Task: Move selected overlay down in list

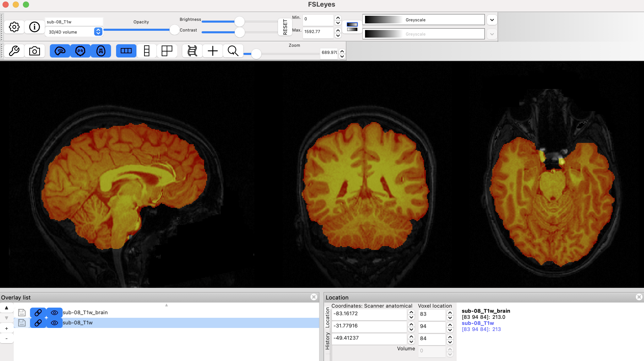Action: click(x=7, y=318)
